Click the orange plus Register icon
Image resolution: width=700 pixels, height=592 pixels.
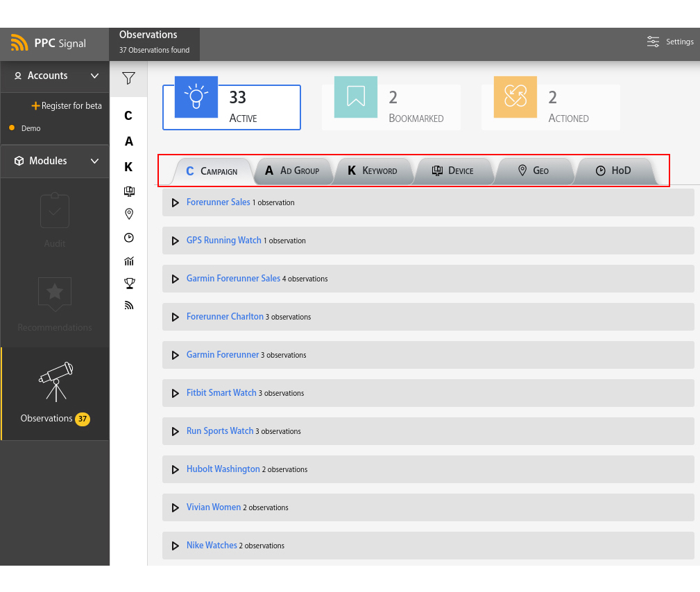pos(35,106)
